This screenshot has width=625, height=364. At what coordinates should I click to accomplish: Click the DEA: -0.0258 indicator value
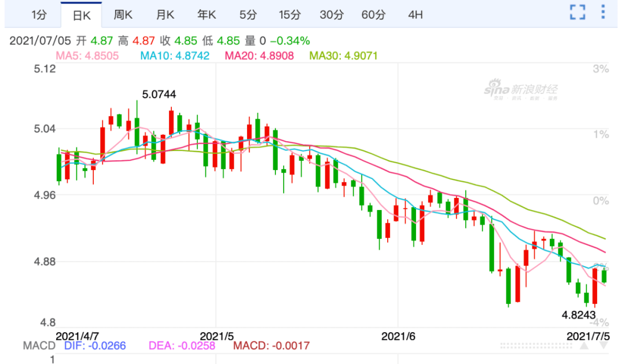pyautogui.click(x=182, y=345)
